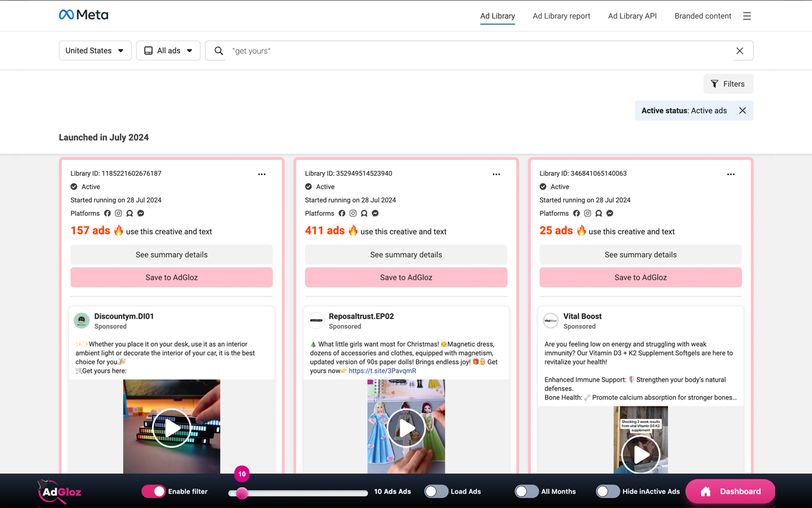Turn on the Load Ads toggle
812x508 pixels.
point(436,491)
